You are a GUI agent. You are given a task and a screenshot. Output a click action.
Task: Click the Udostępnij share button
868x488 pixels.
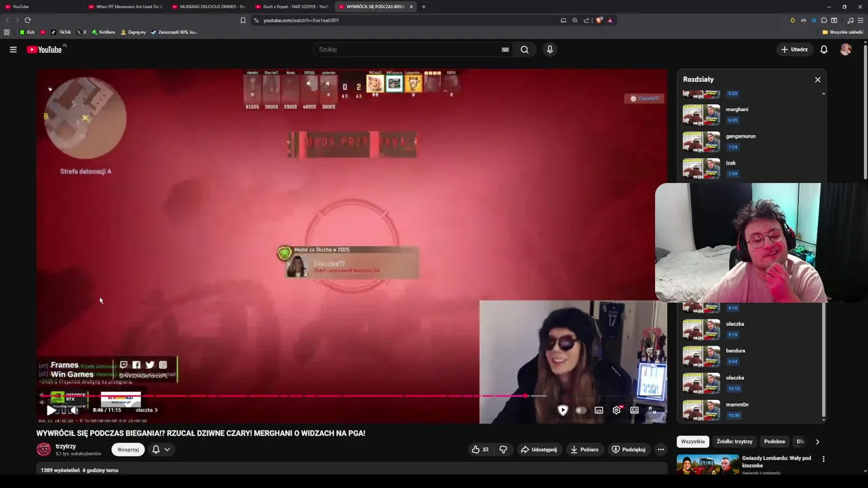click(x=539, y=449)
